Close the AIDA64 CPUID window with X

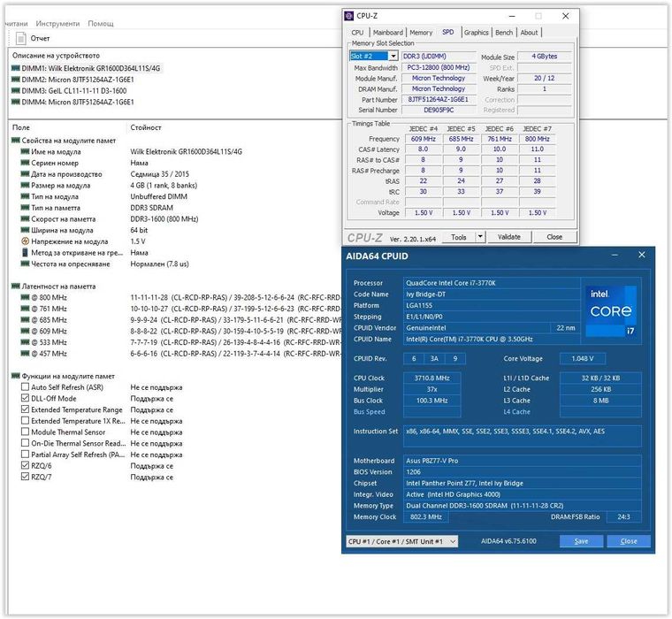[x=642, y=255]
